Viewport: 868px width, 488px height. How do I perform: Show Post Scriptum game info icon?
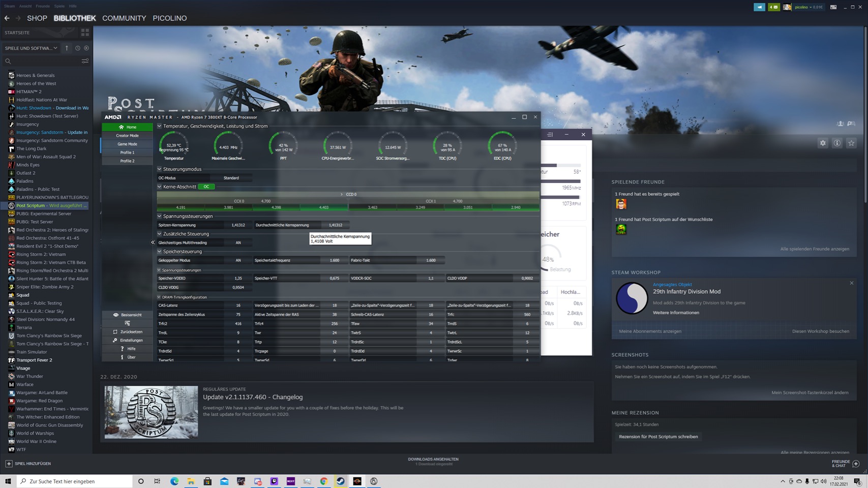coord(837,143)
